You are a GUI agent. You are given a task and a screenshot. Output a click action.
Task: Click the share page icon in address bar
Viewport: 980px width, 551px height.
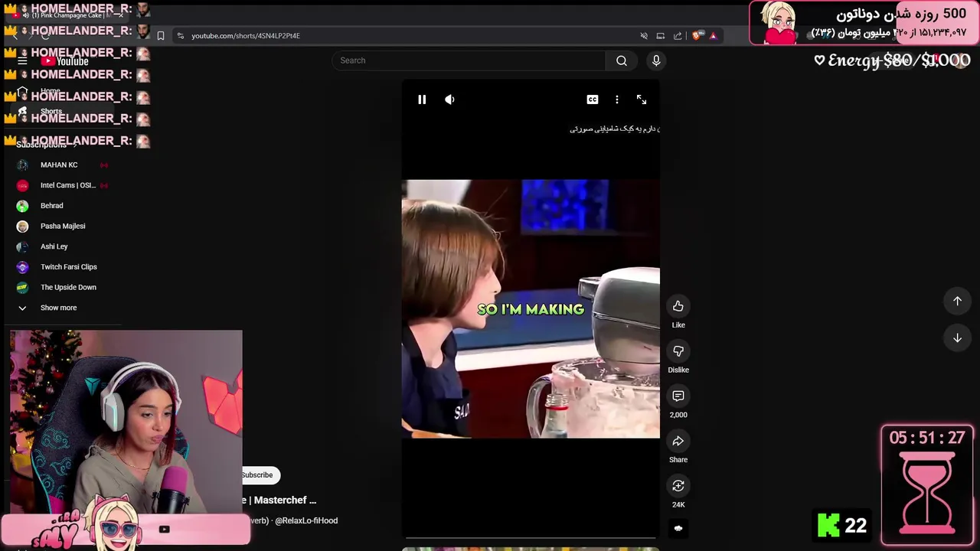pyautogui.click(x=678, y=36)
